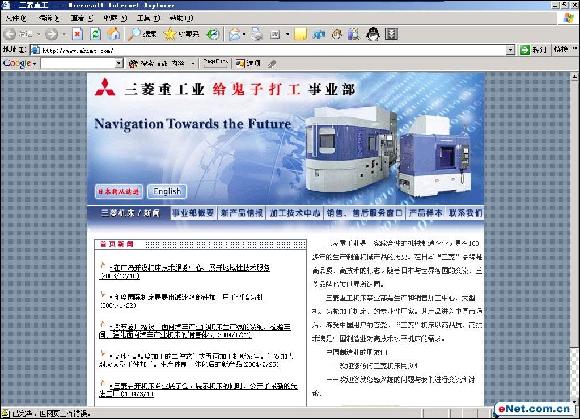This screenshot has height=419, width=580.
Task: Click the Forward arrow icon
Action: (51, 34)
